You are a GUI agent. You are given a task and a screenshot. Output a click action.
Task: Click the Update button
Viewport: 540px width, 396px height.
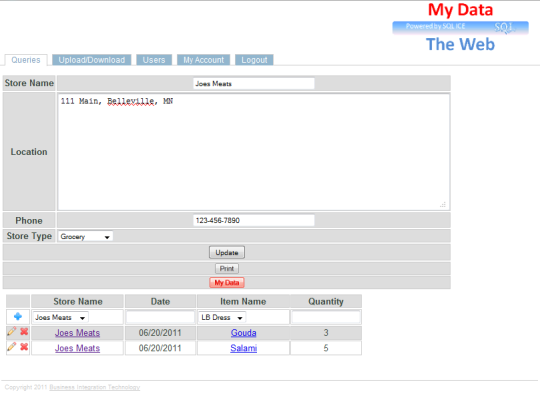click(x=227, y=252)
